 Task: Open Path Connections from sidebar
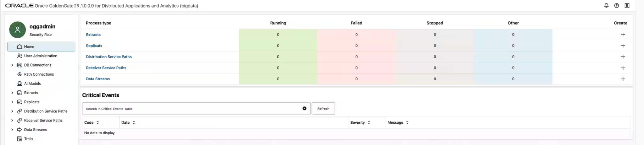click(x=39, y=74)
